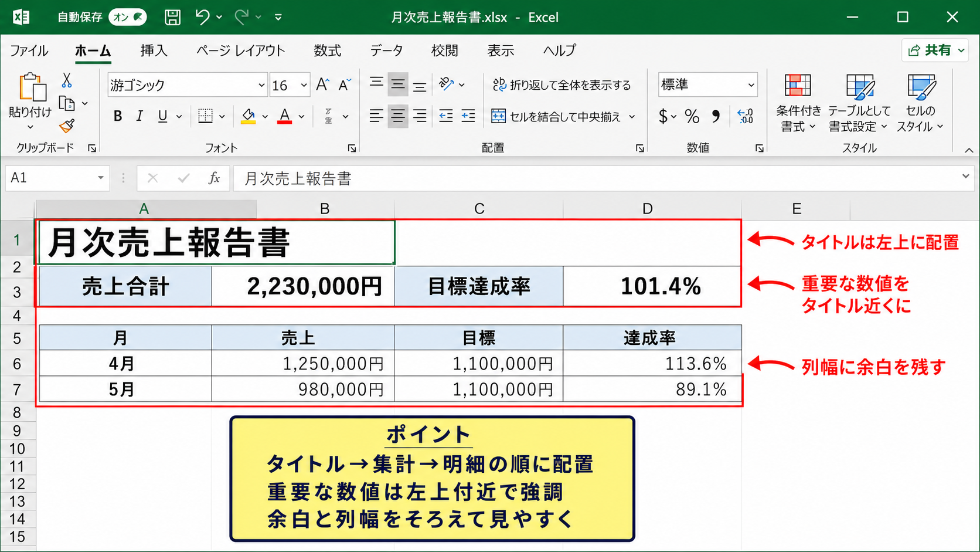
Task: Expand the Name Box dropdown arrow
Action: click(x=101, y=178)
